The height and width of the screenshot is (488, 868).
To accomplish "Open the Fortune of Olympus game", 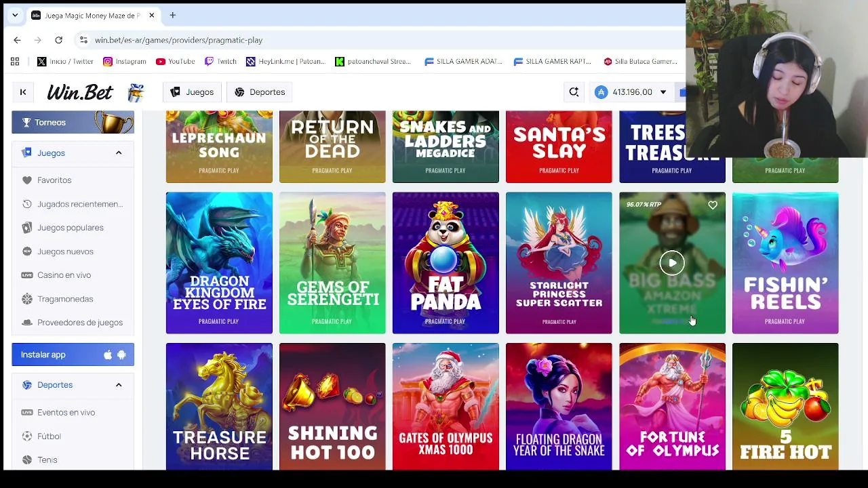I will [x=672, y=407].
